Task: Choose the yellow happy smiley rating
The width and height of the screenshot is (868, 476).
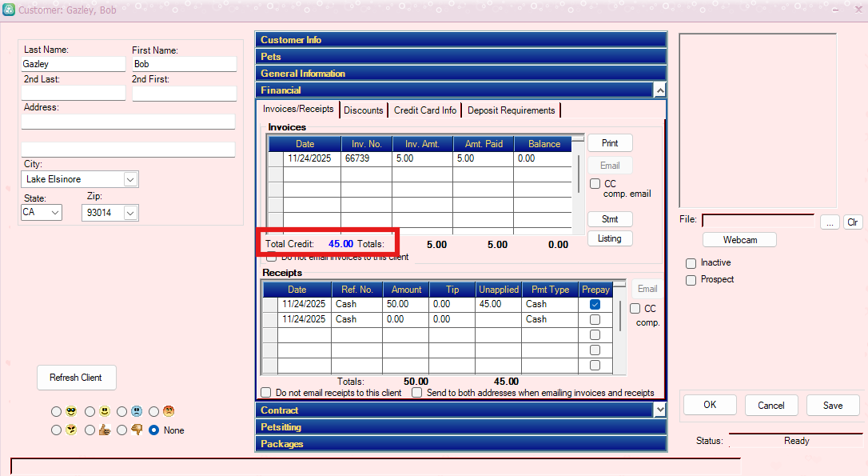Action: tap(90, 411)
